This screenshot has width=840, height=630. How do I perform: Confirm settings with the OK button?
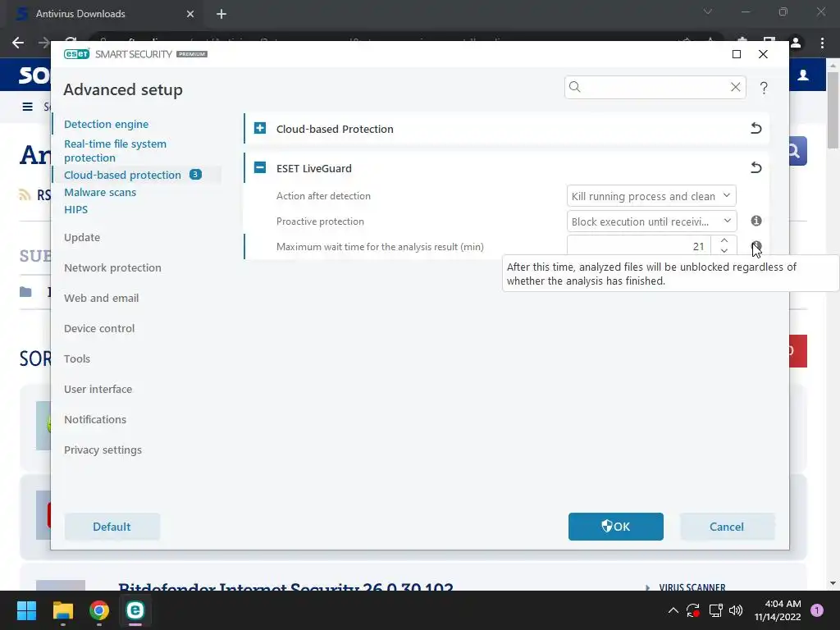(615, 527)
